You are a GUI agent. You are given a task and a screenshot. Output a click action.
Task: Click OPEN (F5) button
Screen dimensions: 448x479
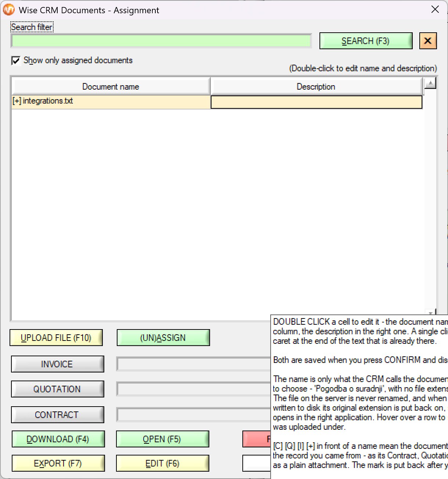162,439
